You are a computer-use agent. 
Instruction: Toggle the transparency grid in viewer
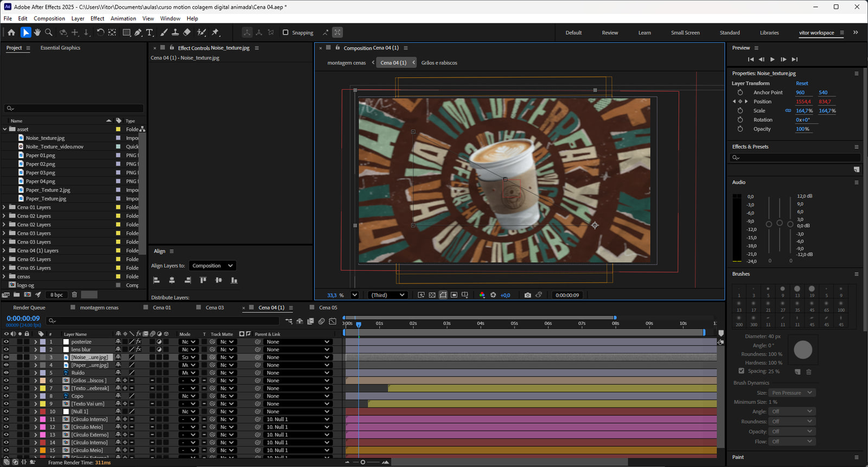pos(432,295)
